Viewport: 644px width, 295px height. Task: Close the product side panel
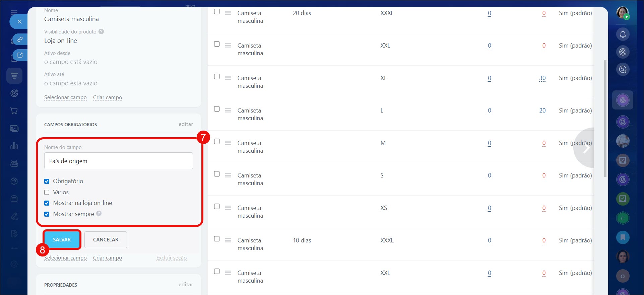coord(19,22)
